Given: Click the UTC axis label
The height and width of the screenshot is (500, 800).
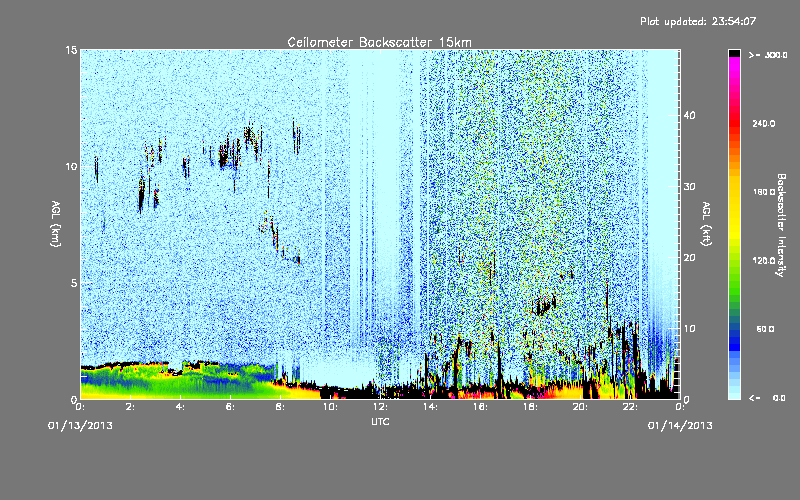Looking at the screenshot, I should point(380,422).
